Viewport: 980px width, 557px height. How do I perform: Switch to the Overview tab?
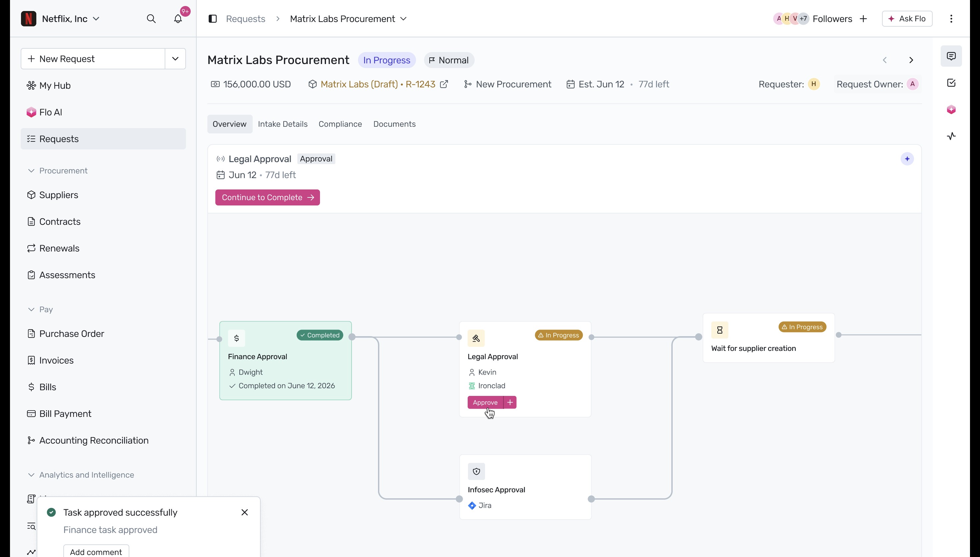coord(230,124)
